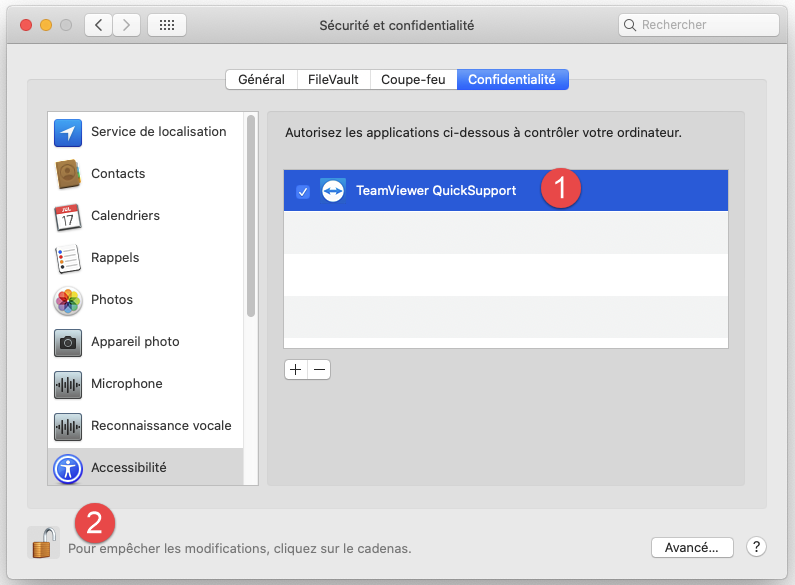Select the Photos flower icon
This screenshot has height=585, width=795.
click(x=68, y=300)
